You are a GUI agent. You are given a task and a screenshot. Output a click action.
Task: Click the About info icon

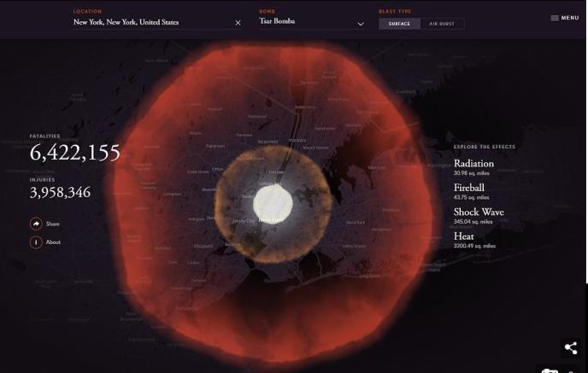(36, 242)
